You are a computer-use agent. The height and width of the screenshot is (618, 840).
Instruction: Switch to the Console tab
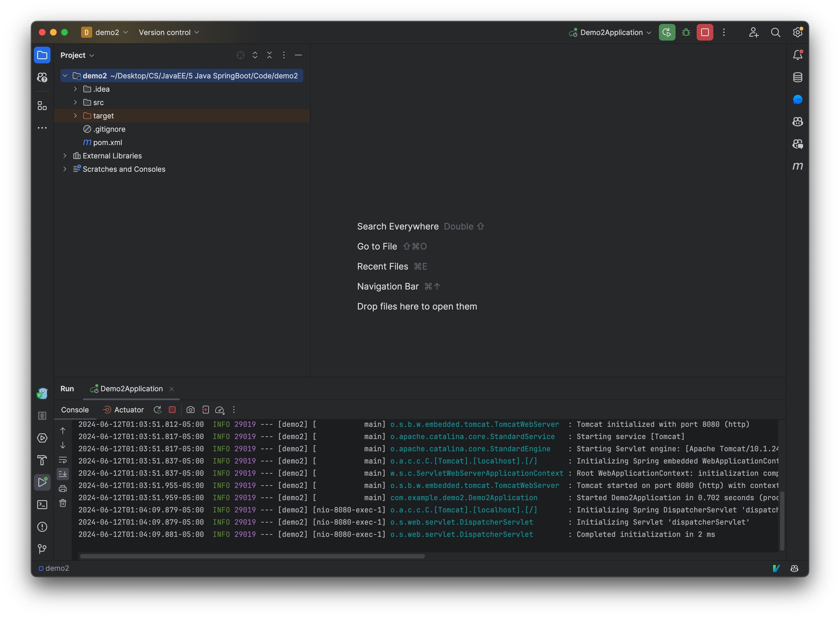coord(74,409)
